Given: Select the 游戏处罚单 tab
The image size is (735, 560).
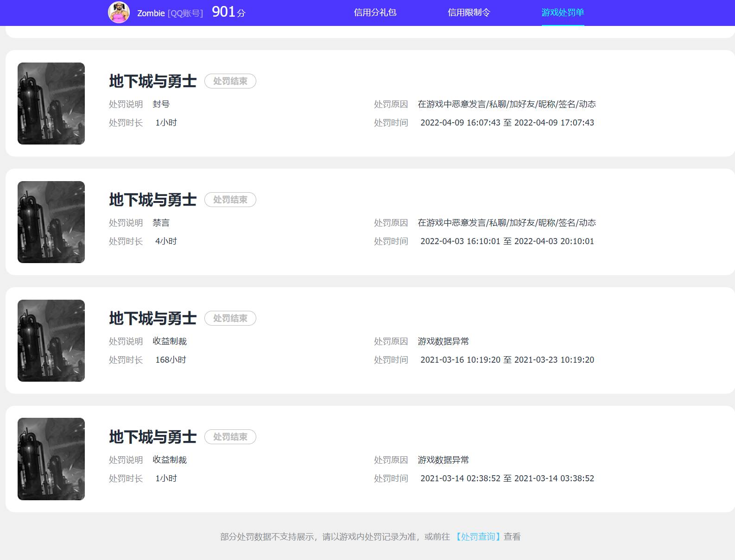Looking at the screenshot, I should coord(563,13).
